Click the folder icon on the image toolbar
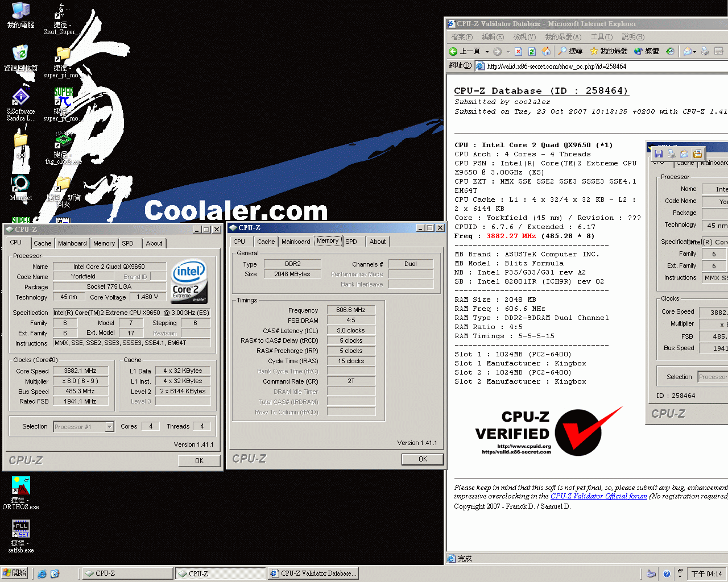The width and height of the screenshot is (728, 582). 697,153
